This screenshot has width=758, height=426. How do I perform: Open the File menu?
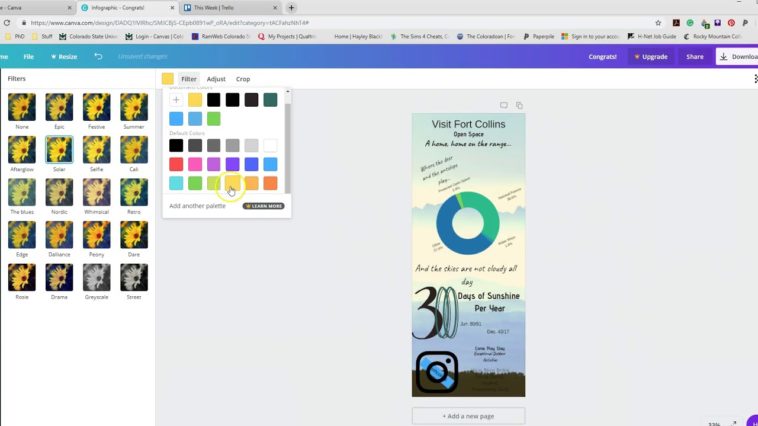coord(29,57)
